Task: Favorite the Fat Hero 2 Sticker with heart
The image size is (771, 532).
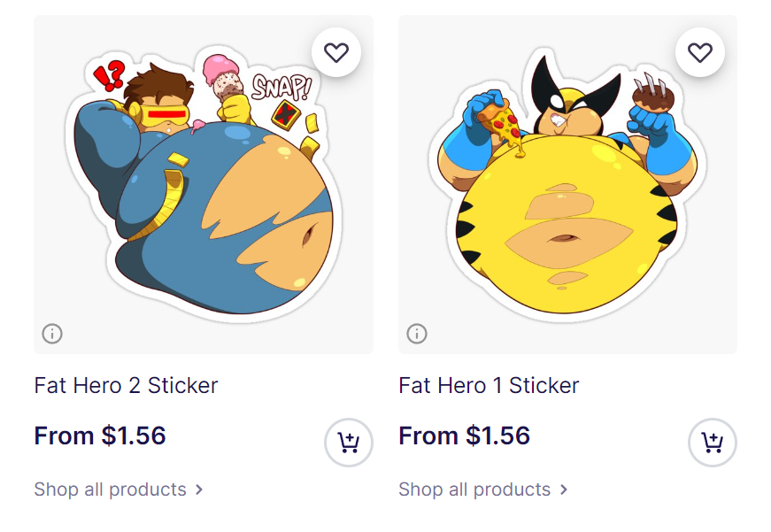Action: point(336,53)
